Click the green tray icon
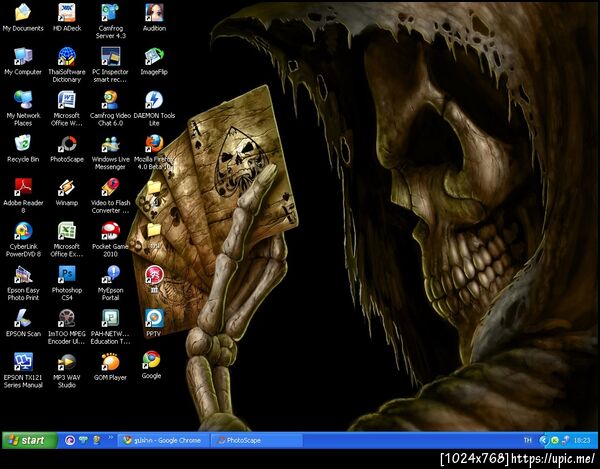Screen dimensions: 600x469 click(554, 440)
